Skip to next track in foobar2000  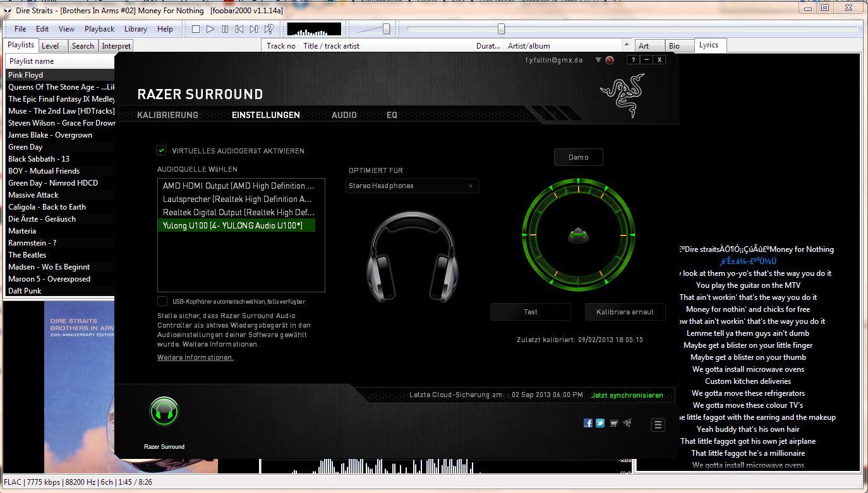click(x=254, y=29)
